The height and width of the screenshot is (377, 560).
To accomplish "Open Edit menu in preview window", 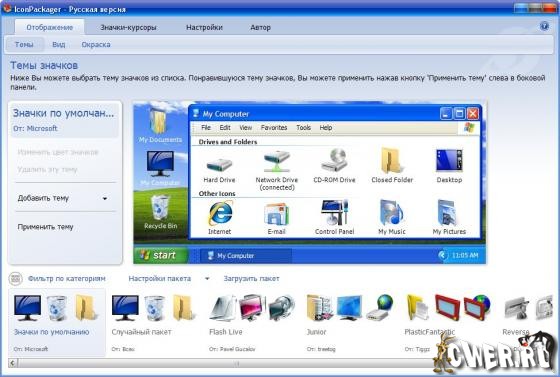I will pos(225,127).
